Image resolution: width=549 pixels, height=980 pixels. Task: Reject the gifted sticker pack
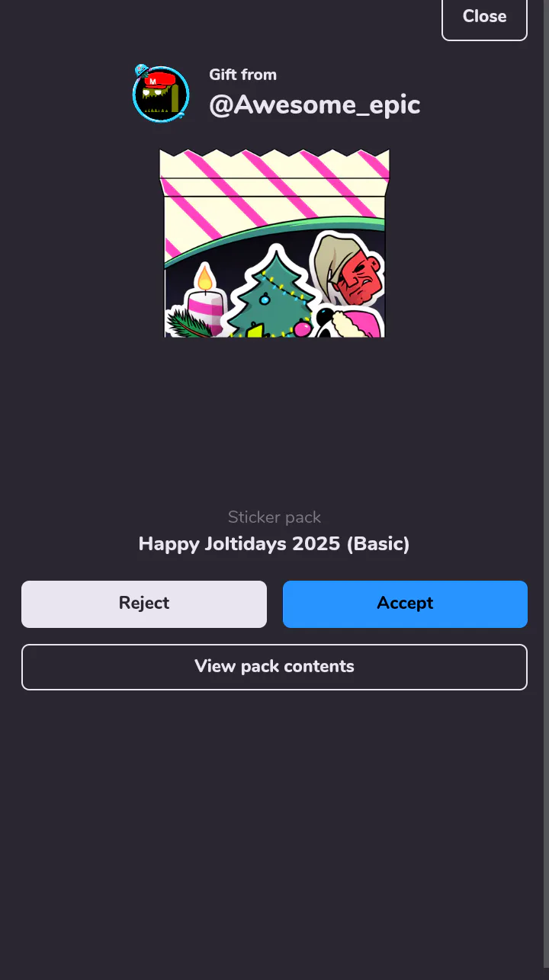pyautogui.click(x=144, y=604)
